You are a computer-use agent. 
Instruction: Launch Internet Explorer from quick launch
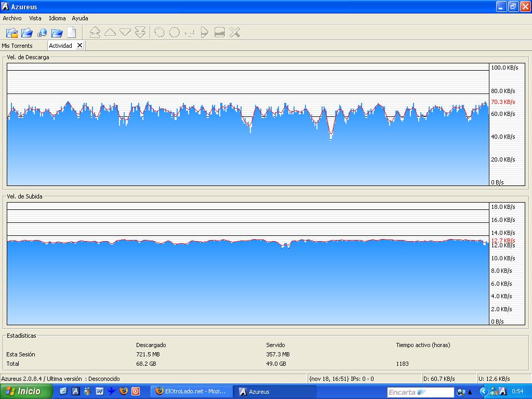click(63, 391)
